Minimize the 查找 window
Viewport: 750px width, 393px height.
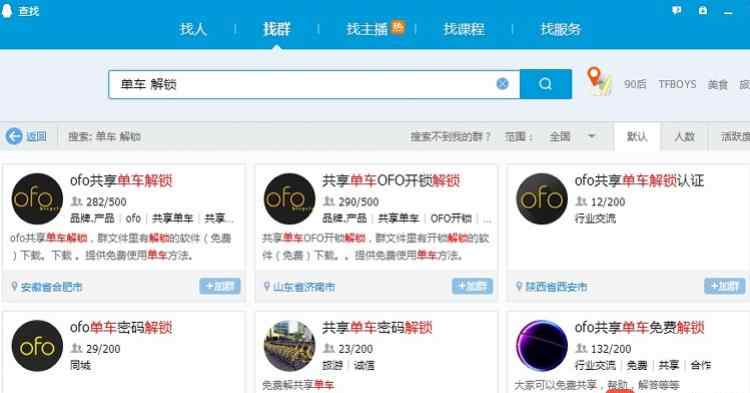tap(728, 12)
